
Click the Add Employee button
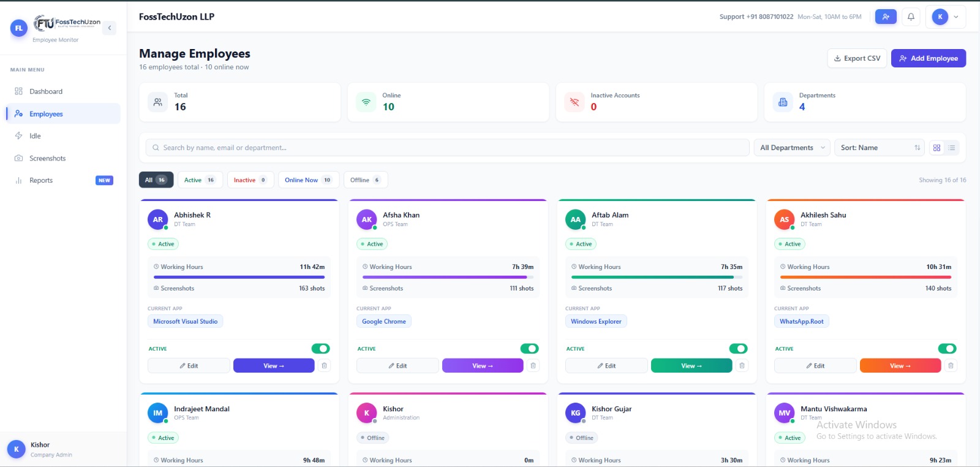929,58
